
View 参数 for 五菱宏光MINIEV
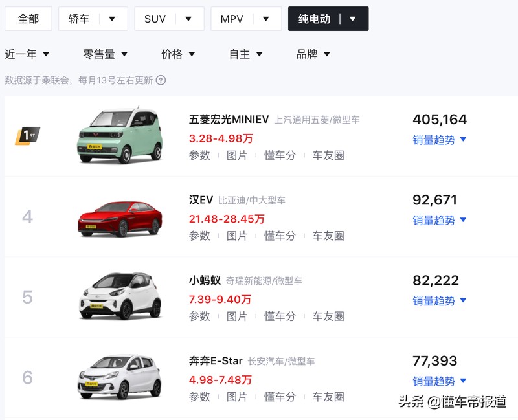point(199,155)
